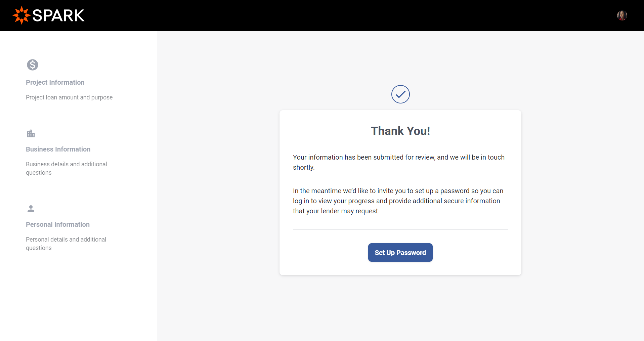The image size is (644, 341).
Task: Open Project Information step
Action: (x=55, y=82)
